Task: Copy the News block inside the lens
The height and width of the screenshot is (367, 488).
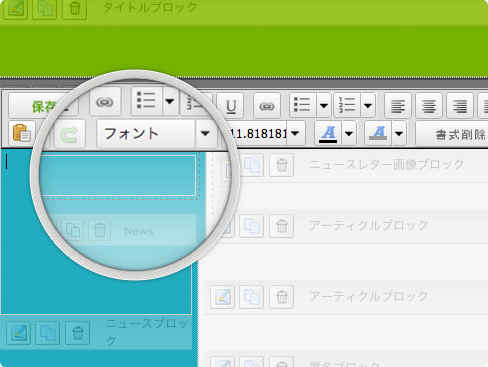Action: point(72,230)
